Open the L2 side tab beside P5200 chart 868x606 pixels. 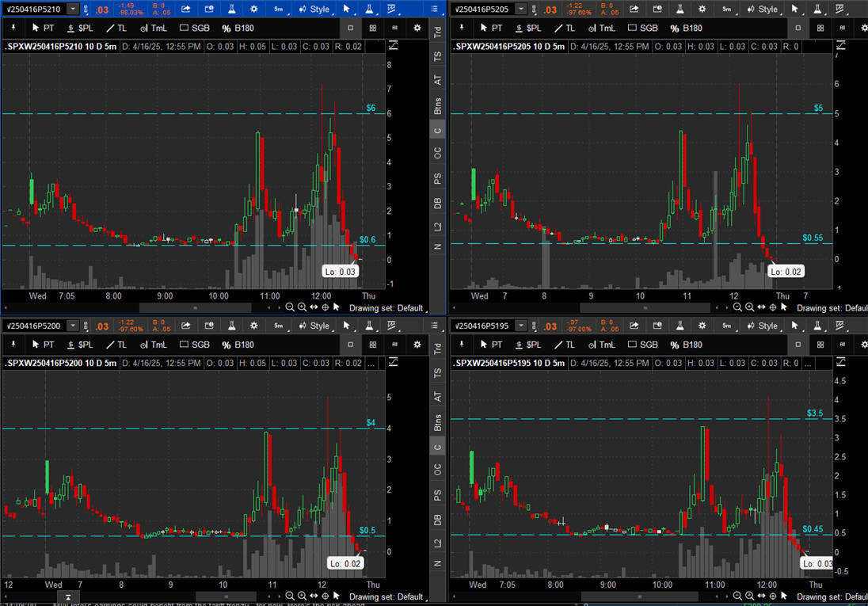pyautogui.click(x=438, y=543)
